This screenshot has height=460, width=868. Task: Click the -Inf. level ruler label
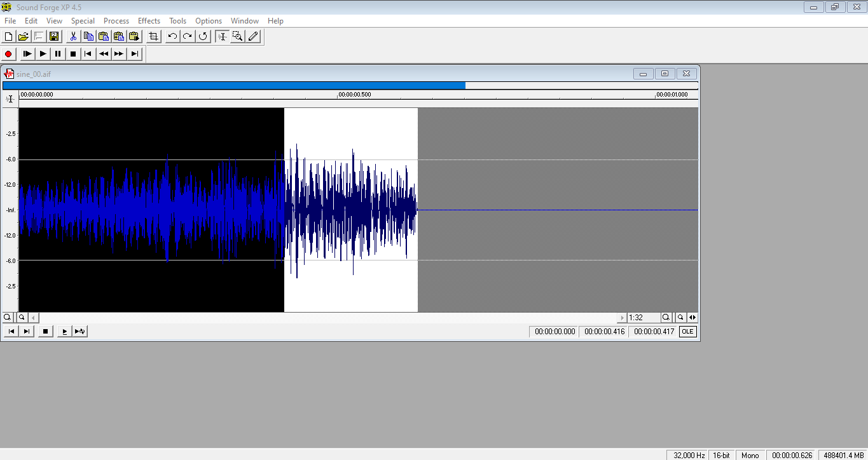(11, 210)
